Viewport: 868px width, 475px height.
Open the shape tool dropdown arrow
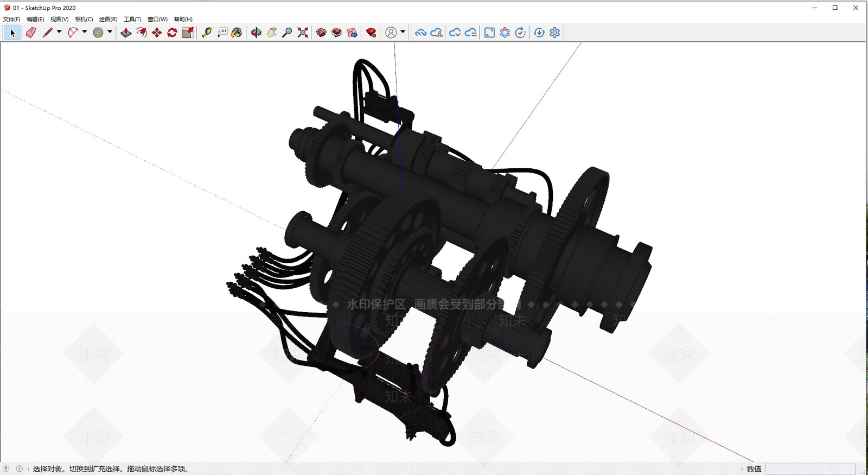110,32
